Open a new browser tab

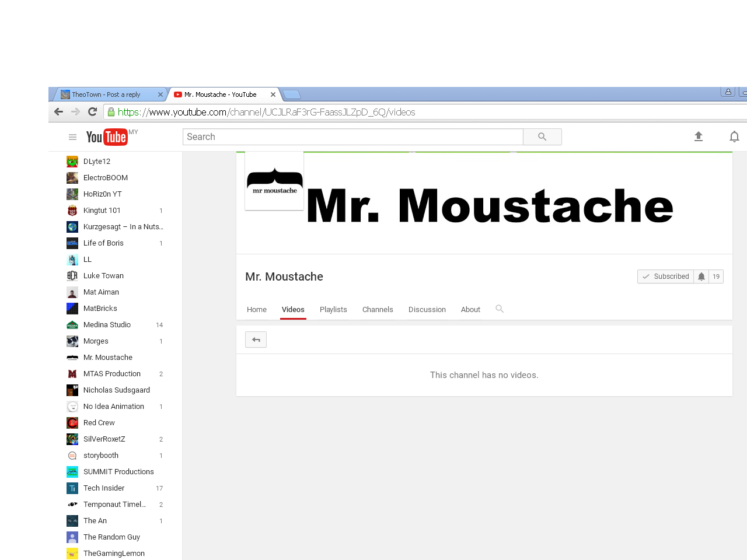click(x=291, y=94)
